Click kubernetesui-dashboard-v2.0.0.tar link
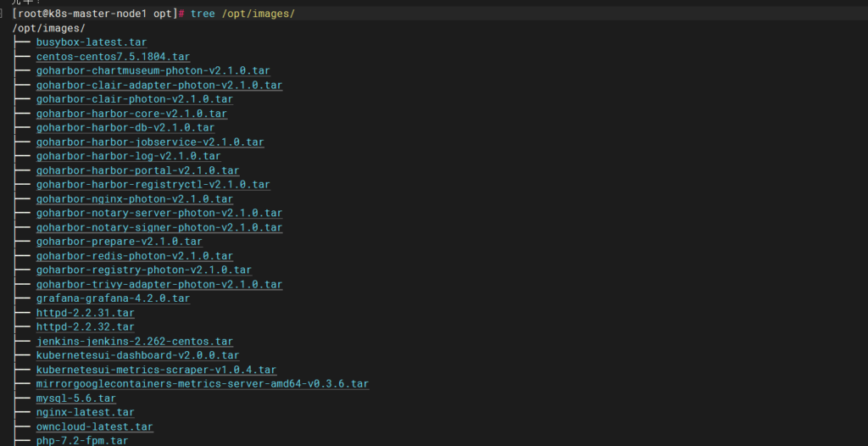Screen dimensions: 868x446 tap(137, 355)
